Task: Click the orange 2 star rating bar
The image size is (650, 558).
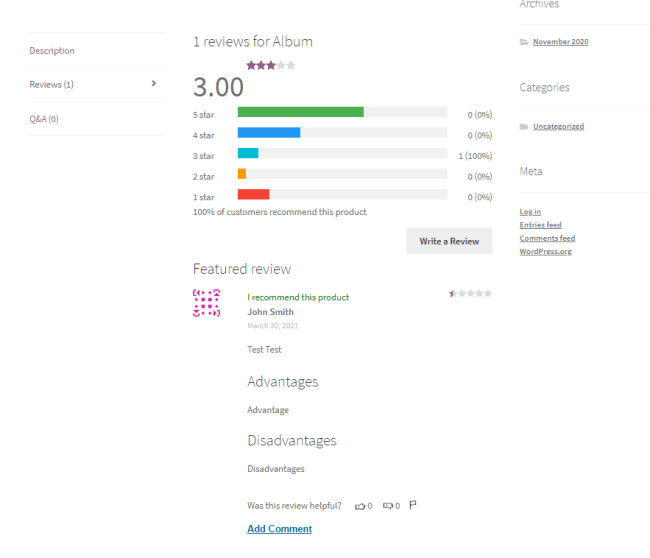Action: point(242,174)
